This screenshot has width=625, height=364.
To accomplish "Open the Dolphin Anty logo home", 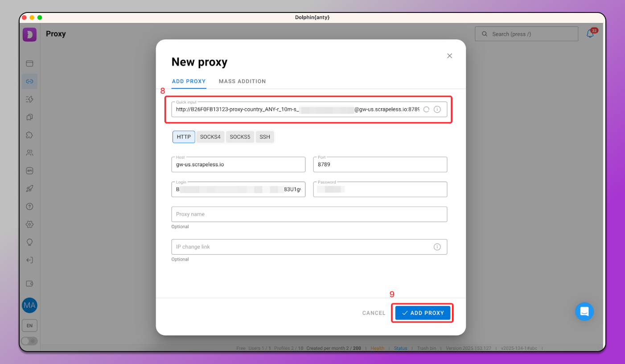I will (29, 34).
